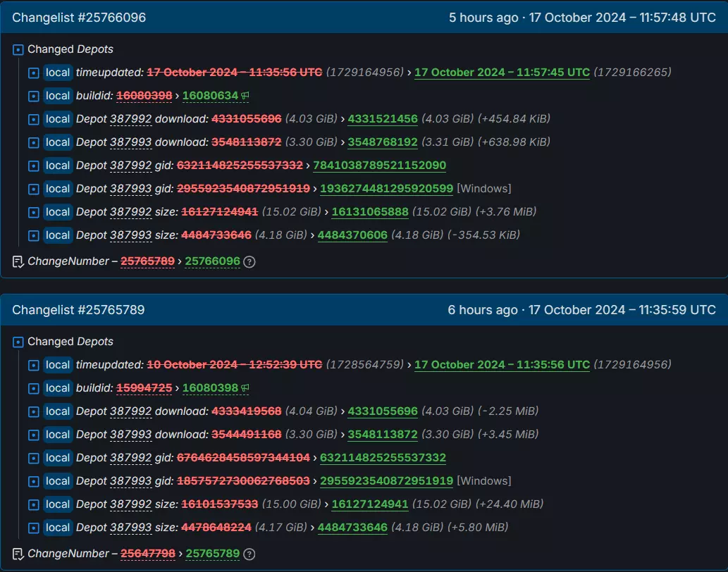Click the Changed Depots icon in changelist #25765789
Viewport: 728px width, 572px height.
point(18,342)
